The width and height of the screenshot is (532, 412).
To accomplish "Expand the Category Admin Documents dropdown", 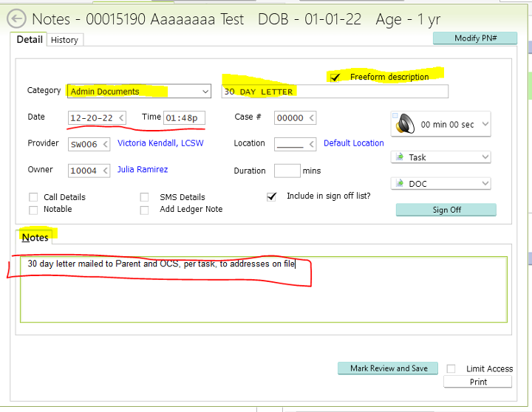I will (205, 92).
